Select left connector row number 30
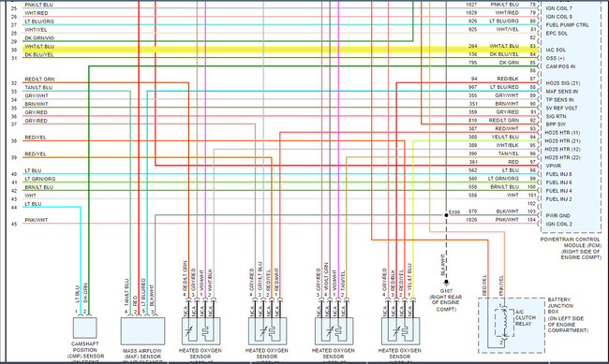Viewport: 609px width, 364px height. pyautogui.click(x=14, y=50)
